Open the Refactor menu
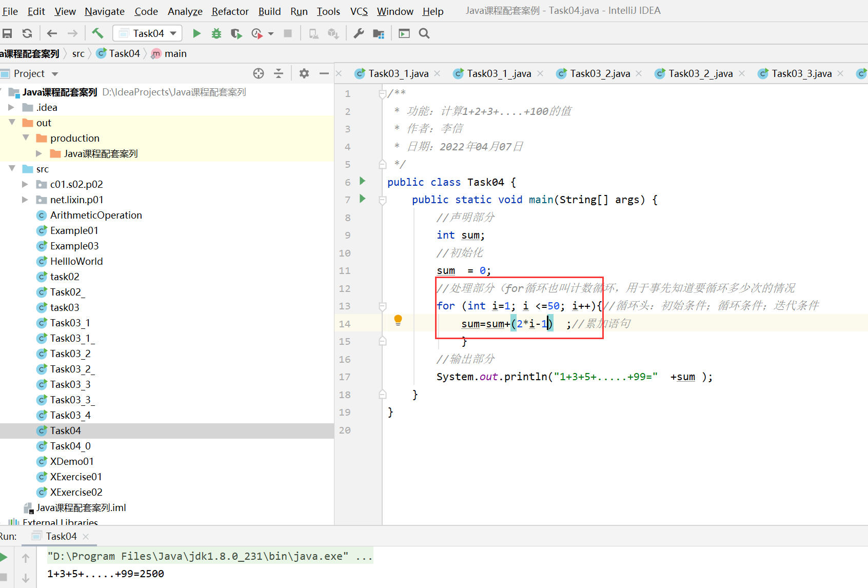The width and height of the screenshot is (868, 588). pyautogui.click(x=230, y=11)
